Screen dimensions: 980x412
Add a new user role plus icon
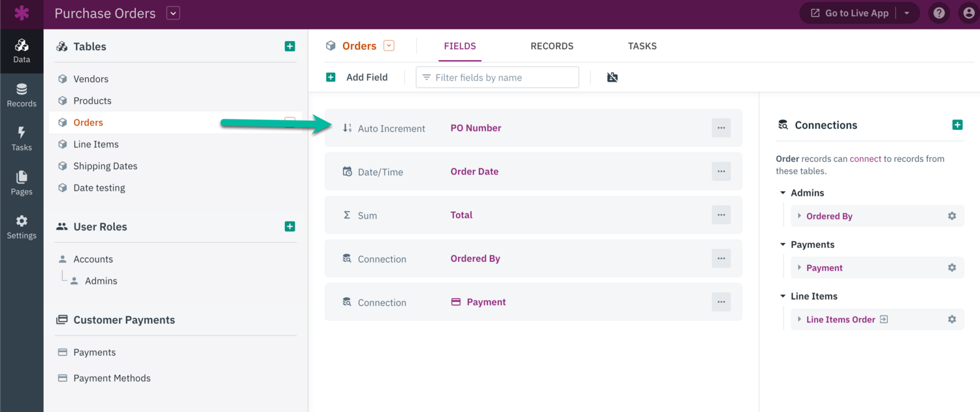(x=290, y=227)
